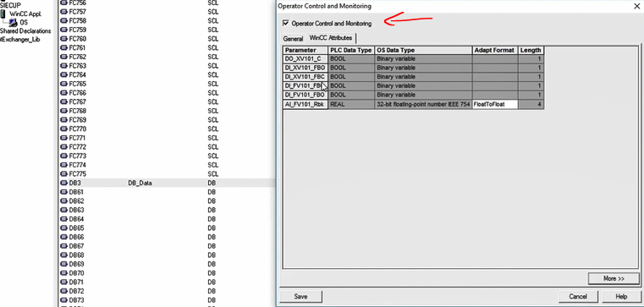The image size is (644, 307).
Task: Click the FC775 block icon
Action: tap(63, 174)
